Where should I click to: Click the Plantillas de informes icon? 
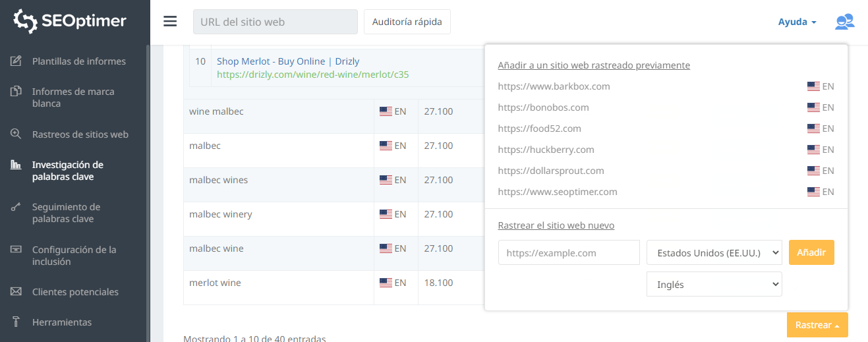pyautogui.click(x=16, y=61)
